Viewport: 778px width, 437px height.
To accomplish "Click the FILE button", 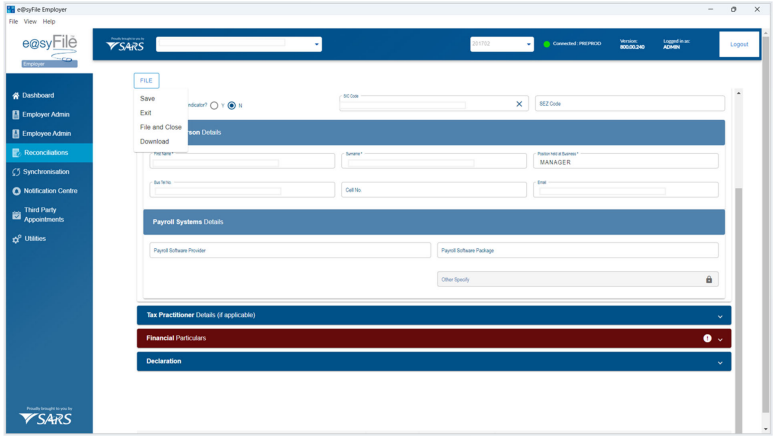I will point(146,80).
